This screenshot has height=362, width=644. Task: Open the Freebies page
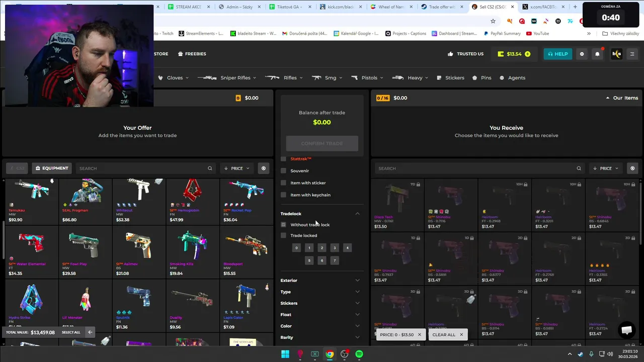[x=192, y=54]
